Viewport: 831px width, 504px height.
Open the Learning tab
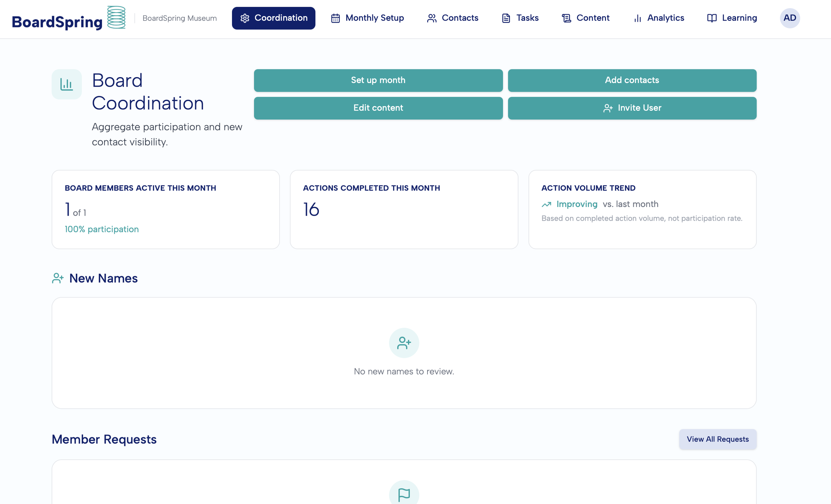tap(732, 18)
